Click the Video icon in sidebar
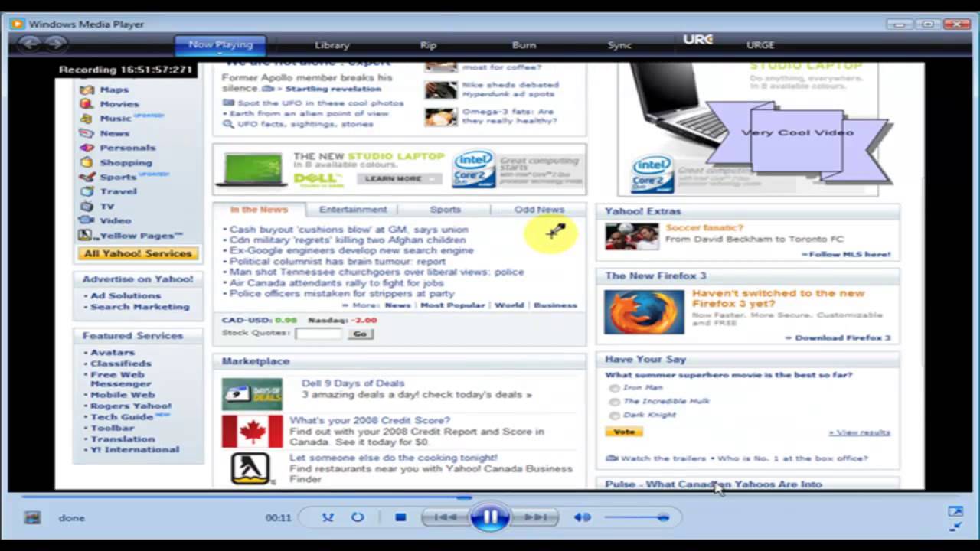 click(87, 220)
